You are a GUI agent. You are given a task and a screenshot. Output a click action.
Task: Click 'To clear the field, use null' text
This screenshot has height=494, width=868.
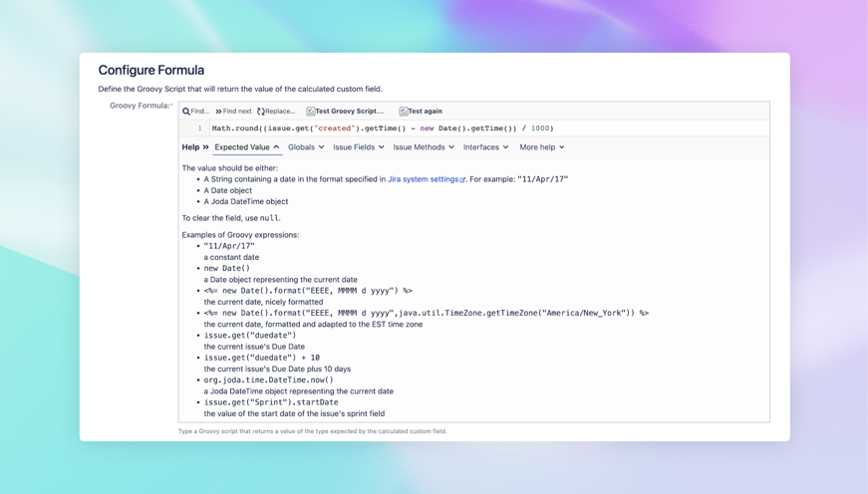pyautogui.click(x=231, y=218)
